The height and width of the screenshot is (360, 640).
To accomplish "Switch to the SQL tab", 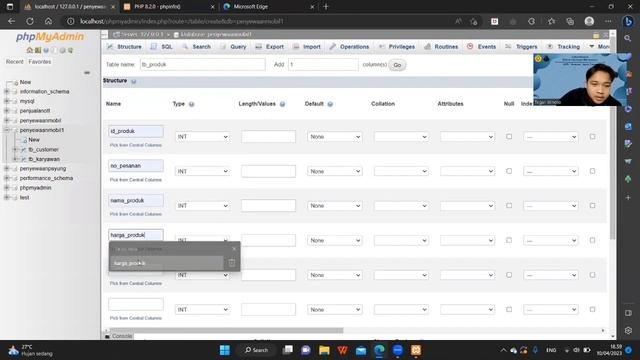I will [162, 47].
